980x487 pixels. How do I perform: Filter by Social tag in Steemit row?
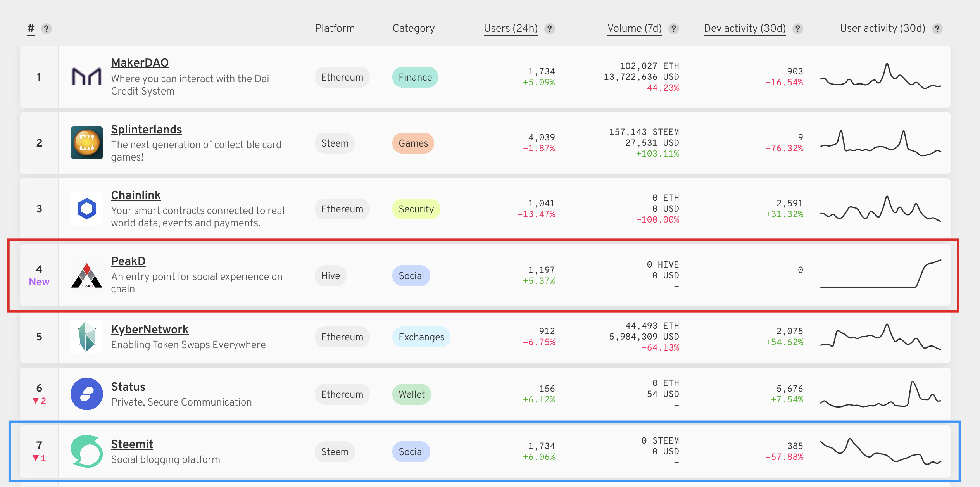coord(411,452)
